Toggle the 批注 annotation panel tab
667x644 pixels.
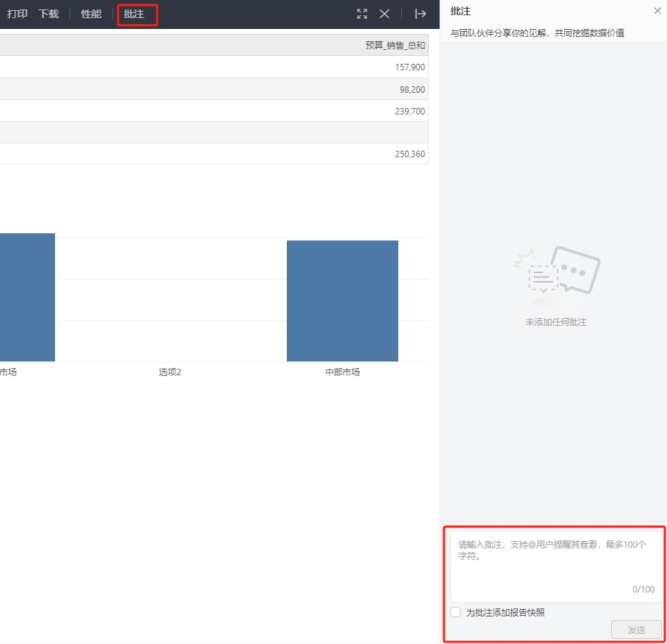(x=134, y=14)
